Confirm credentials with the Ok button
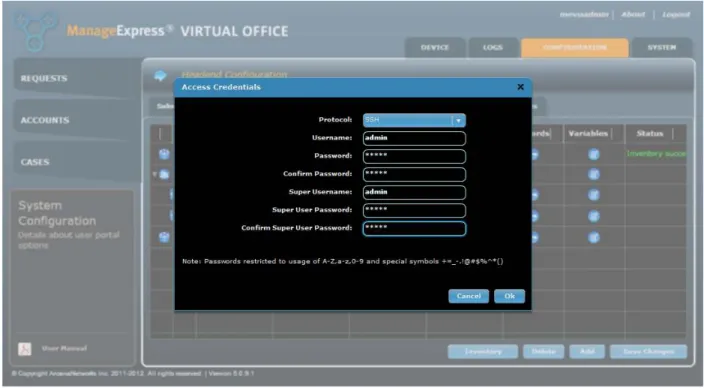This screenshot has height=388, width=704. [x=509, y=296]
